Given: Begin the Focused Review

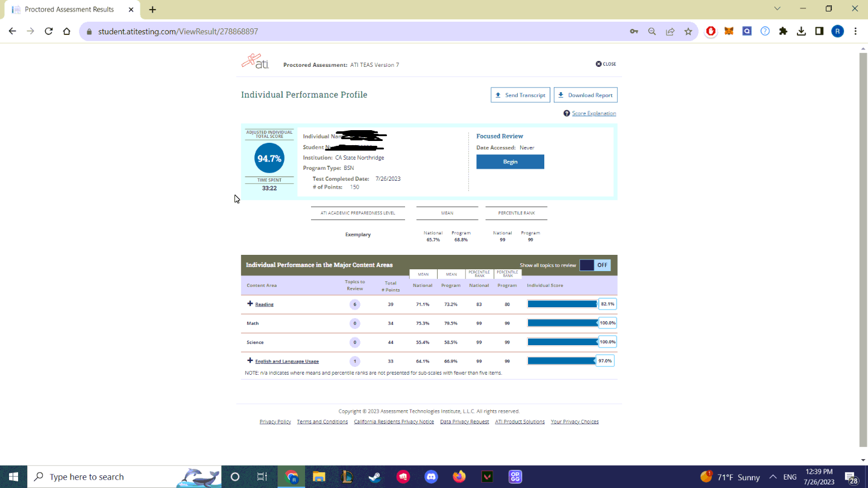Looking at the screenshot, I should [x=510, y=161].
